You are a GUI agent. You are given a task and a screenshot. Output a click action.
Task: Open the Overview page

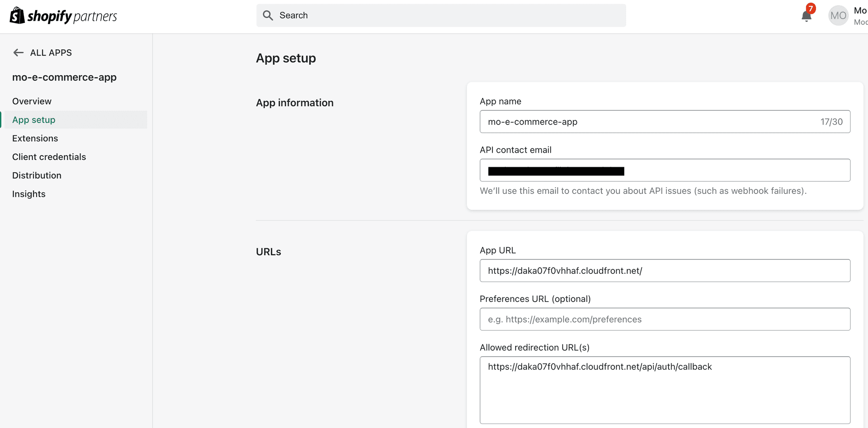coord(32,101)
